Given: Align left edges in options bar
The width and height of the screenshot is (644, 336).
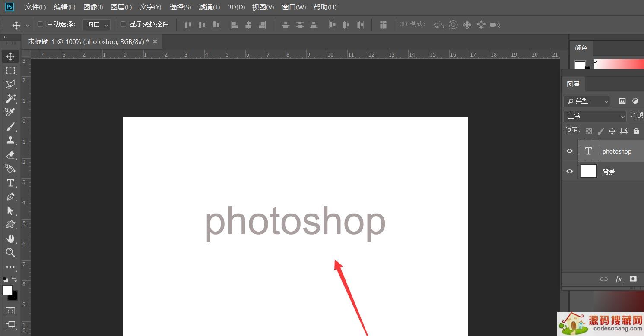Looking at the screenshot, I should (234, 25).
